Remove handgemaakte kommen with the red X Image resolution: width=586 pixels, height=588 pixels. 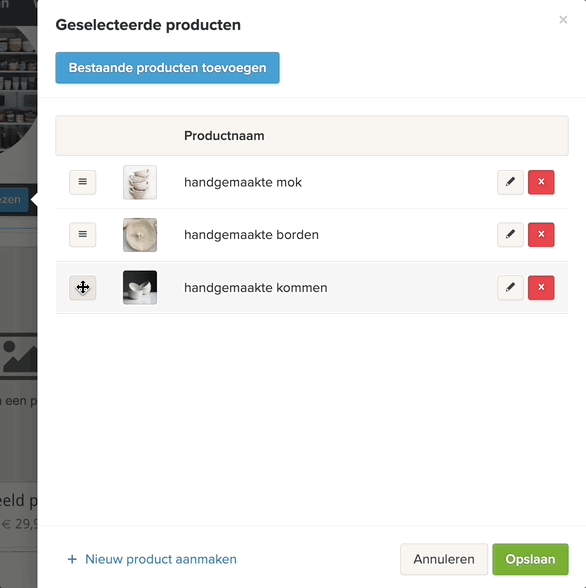pos(541,288)
